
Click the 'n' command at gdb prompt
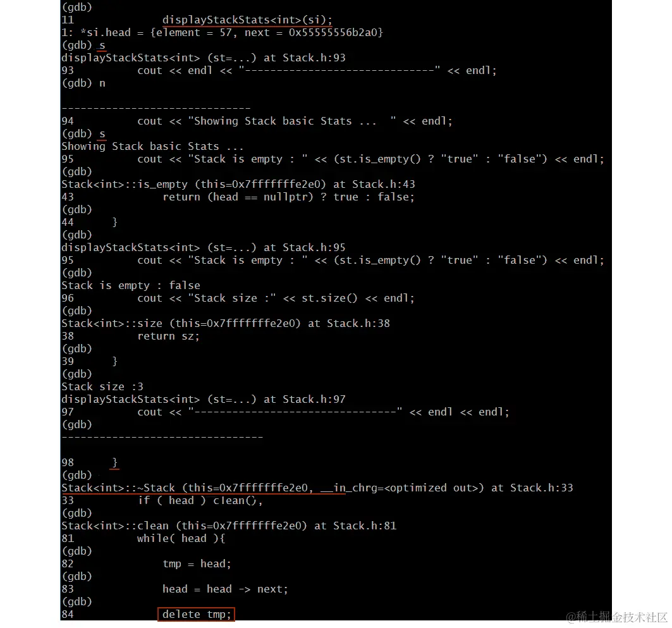[102, 83]
